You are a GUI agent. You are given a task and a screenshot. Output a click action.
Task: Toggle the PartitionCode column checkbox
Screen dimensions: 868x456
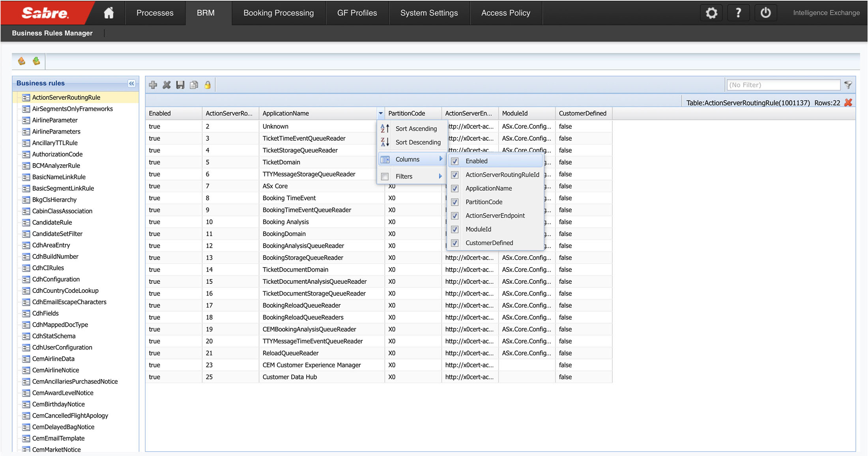(455, 202)
